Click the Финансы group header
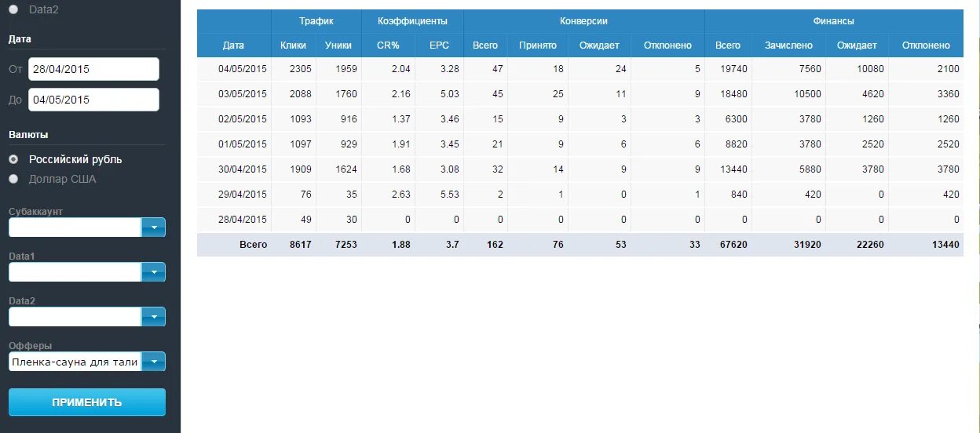980x433 pixels. pos(834,21)
